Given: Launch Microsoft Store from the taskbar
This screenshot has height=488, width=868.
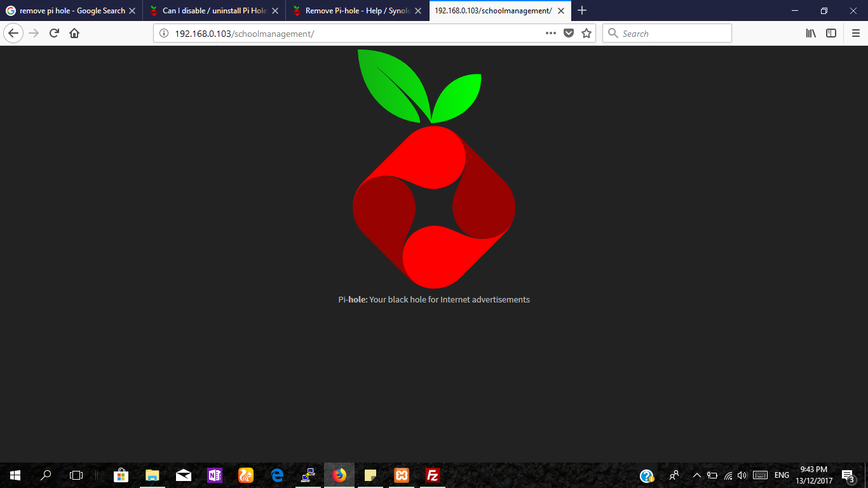Looking at the screenshot, I should pyautogui.click(x=121, y=475).
